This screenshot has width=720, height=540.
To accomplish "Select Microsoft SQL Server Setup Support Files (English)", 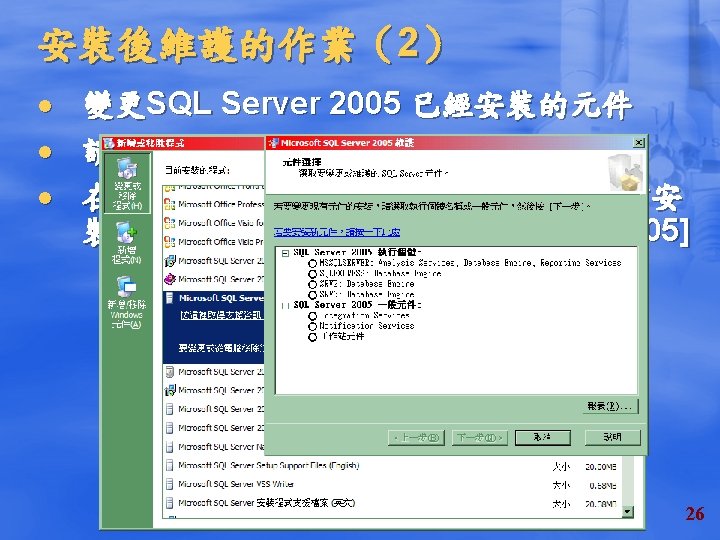I will [268, 465].
